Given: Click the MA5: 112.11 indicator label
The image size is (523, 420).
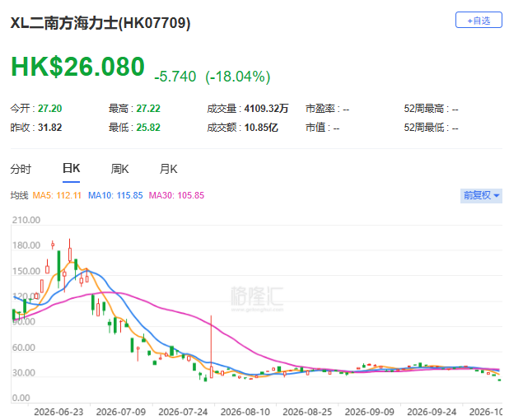Looking at the screenshot, I should point(57,195).
